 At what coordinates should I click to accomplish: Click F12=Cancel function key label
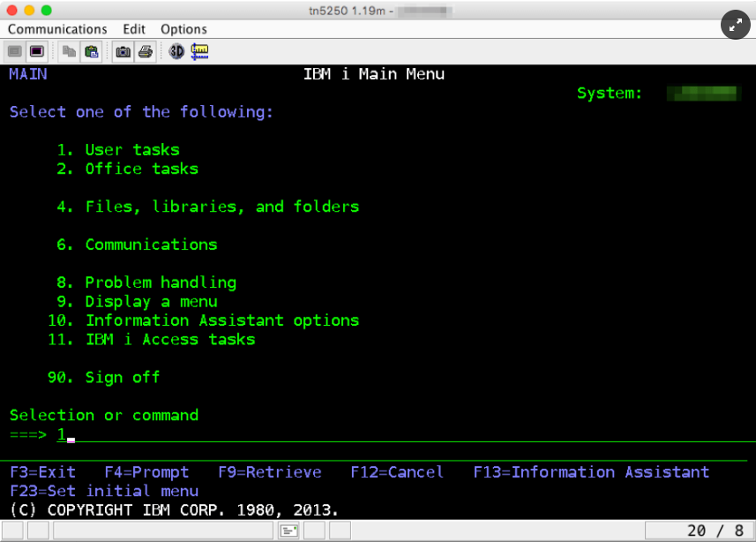(x=397, y=472)
